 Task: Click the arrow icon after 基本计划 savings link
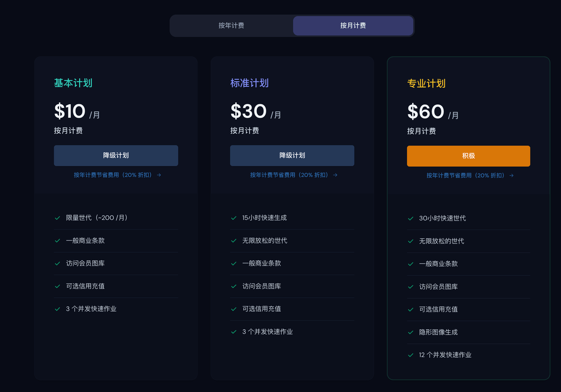pyautogui.click(x=158, y=175)
